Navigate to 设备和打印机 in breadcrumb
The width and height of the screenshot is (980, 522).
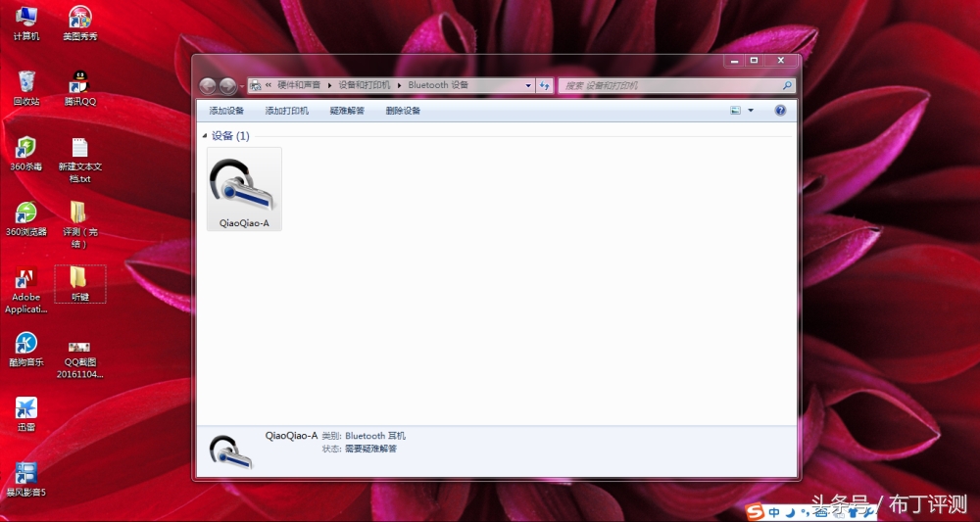click(365, 85)
